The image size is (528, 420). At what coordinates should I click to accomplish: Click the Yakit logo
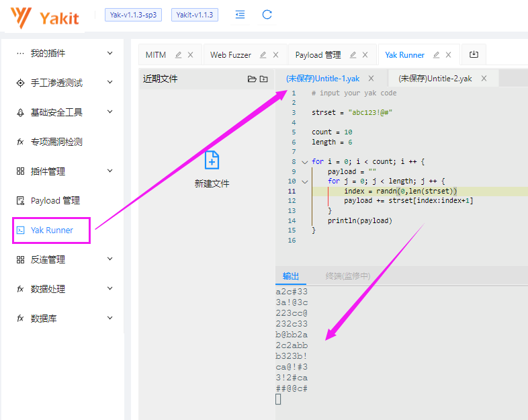click(45, 17)
